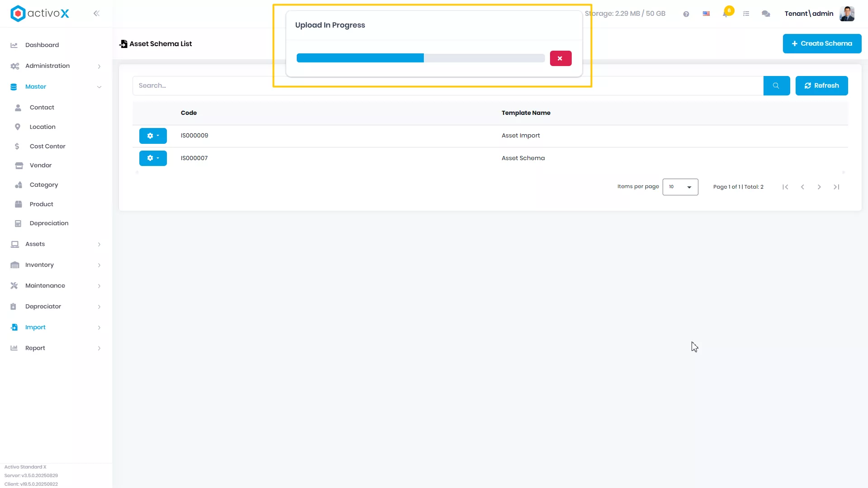Expand the Assets menu
This screenshot has height=488, width=868.
(56, 244)
